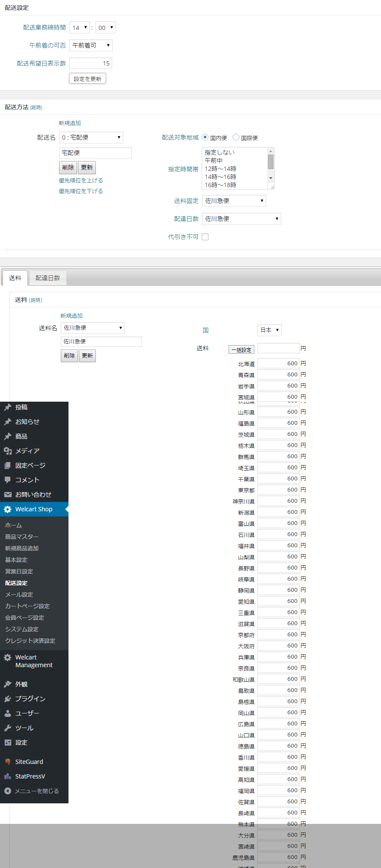Viewport: 381px width, 868px height.
Task: Click the ユーザー person icon
Action: tap(8, 713)
